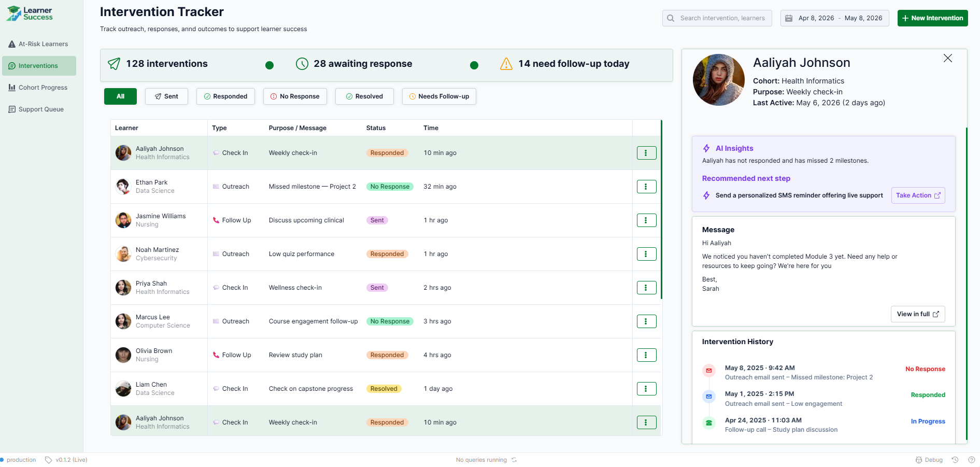Click the Learner Success logo
980x467 pixels.
tap(30, 13)
